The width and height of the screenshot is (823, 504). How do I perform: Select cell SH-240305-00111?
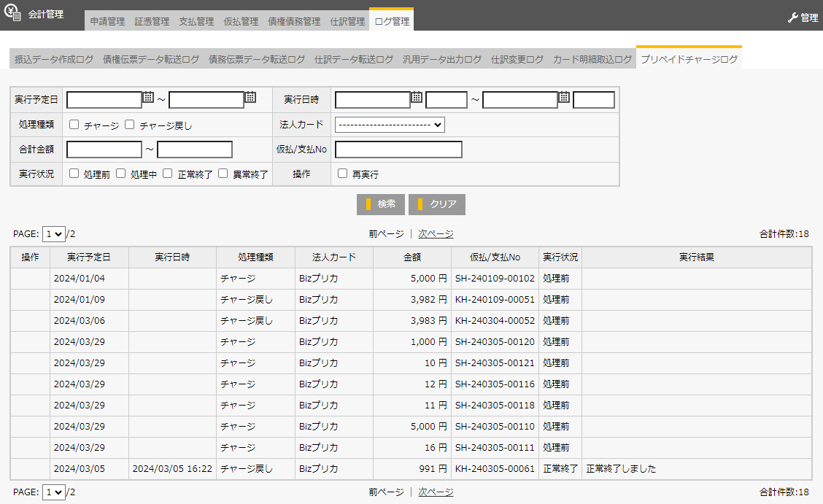[495, 447]
